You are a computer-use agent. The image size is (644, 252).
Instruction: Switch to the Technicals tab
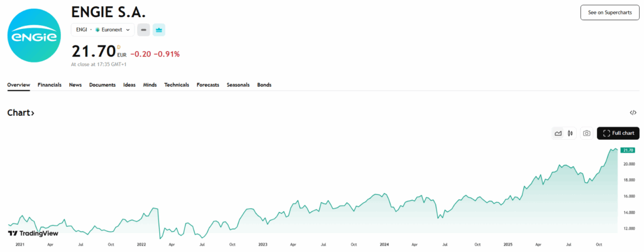(177, 85)
